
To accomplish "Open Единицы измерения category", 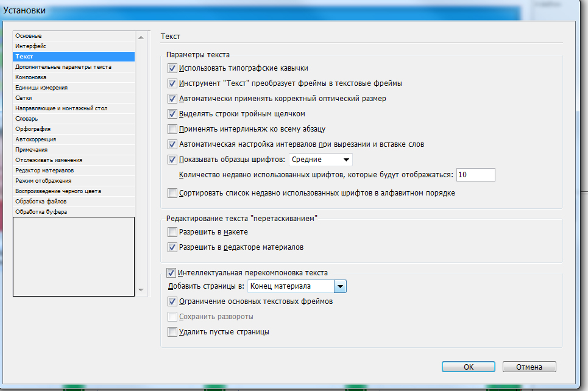I will [x=74, y=87].
